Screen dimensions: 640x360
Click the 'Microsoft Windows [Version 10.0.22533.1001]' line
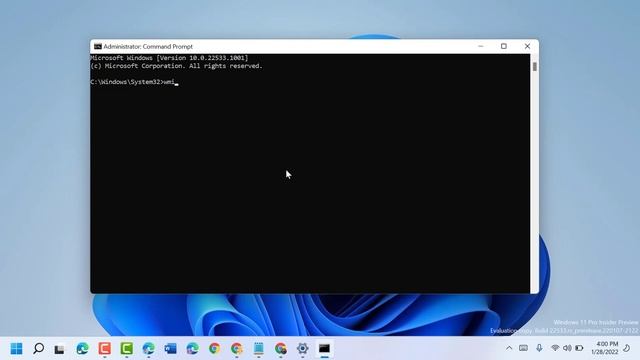[x=169, y=58]
